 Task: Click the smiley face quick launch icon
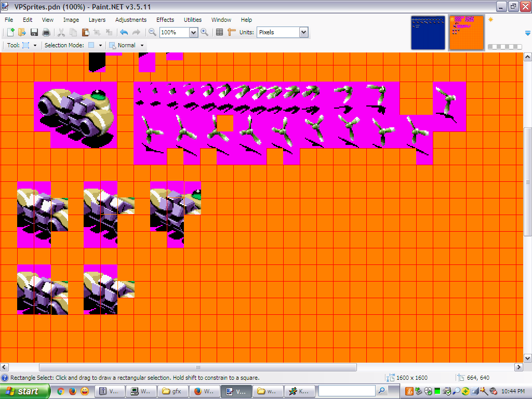(85, 391)
